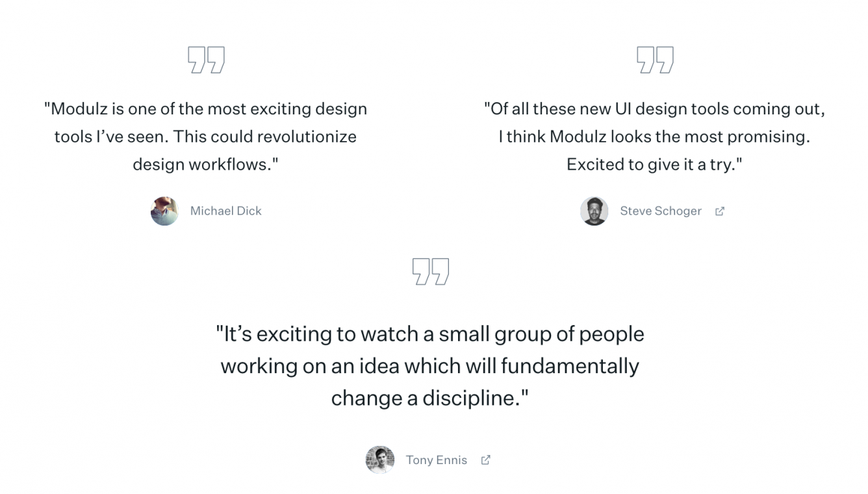
Task: Open the Tony Ennis name link
Action: pos(436,460)
